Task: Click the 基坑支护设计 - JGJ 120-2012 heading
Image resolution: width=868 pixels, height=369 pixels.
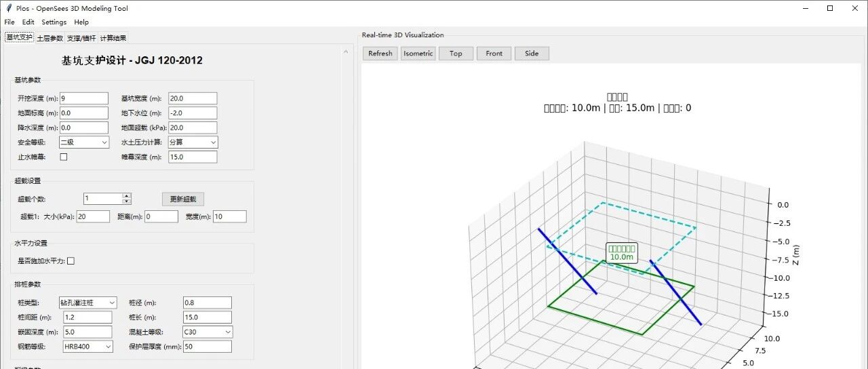Action: pyautogui.click(x=132, y=60)
